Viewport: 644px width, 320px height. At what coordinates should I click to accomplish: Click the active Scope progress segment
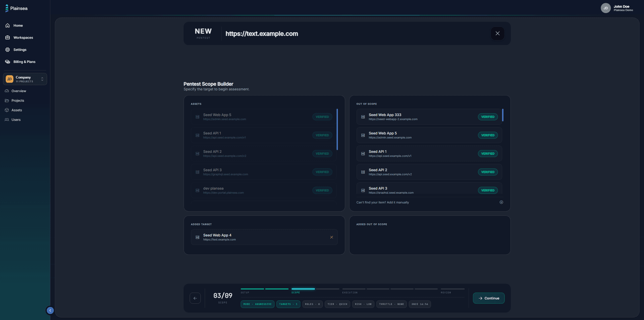[x=303, y=289]
